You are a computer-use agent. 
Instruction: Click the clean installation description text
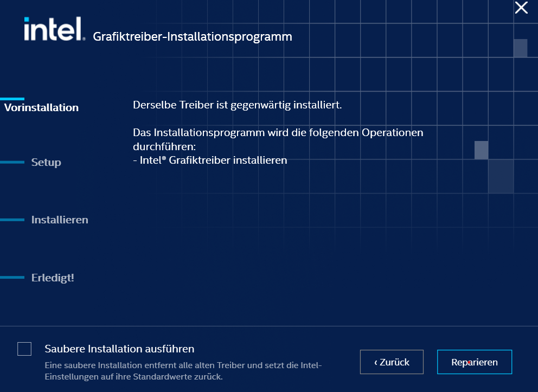pos(183,371)
